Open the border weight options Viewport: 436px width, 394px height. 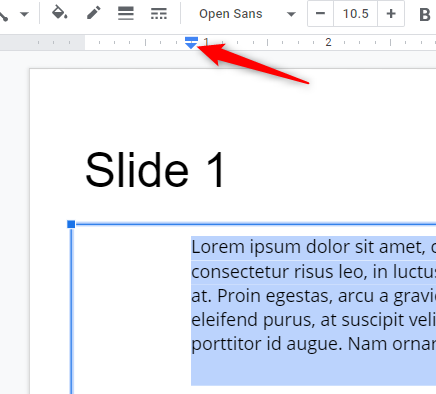coord(126,14)
